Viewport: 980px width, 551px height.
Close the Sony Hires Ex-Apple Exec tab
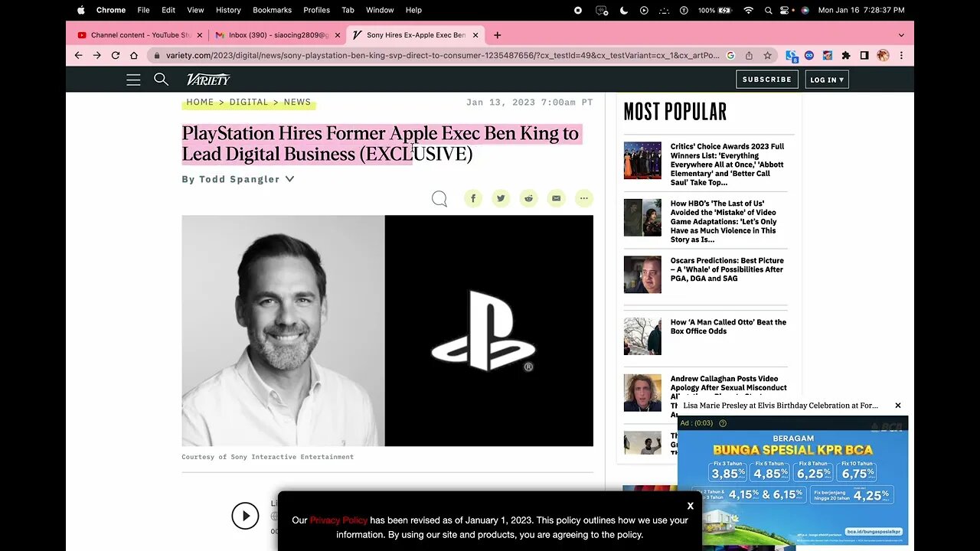pyautogui.click(x=475, y=35)
